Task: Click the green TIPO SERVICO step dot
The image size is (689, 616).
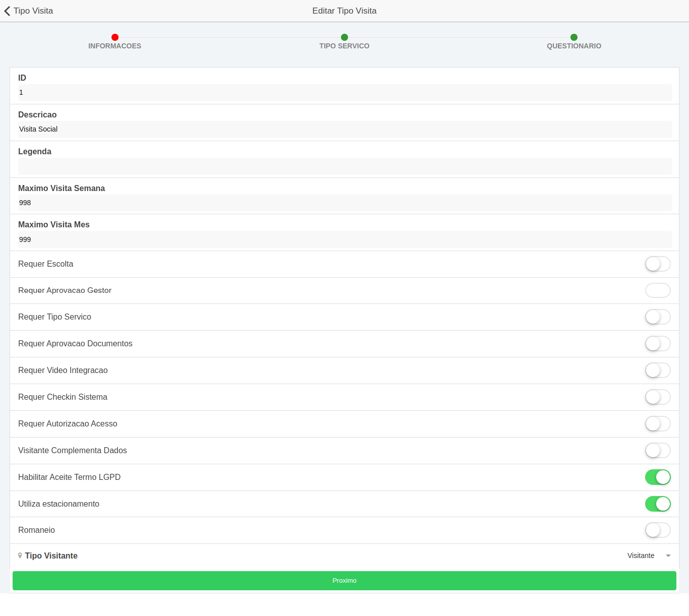Action: (344, 37)
